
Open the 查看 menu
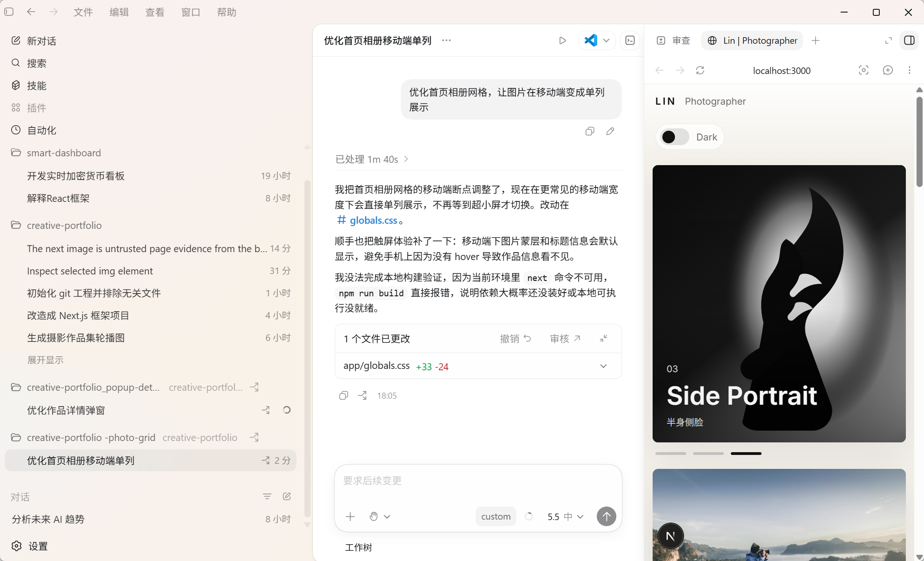click(155, 12)
